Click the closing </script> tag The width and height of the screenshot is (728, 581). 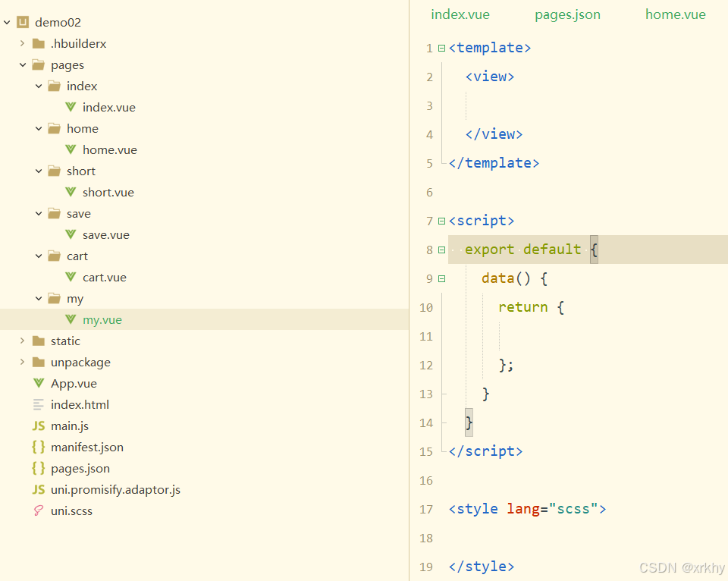coord(485,451)
